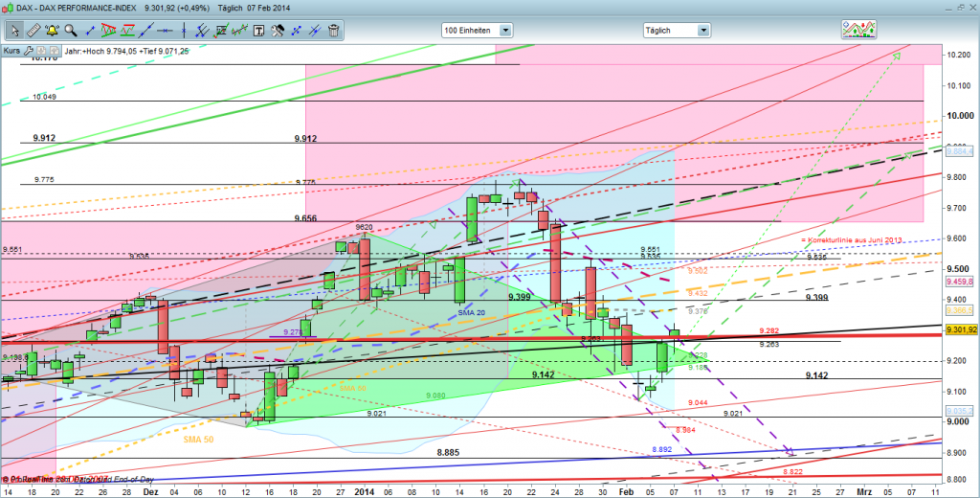Open the hammer and wrench settings tool
Image resolution: width=980 pixels, height=498 pixels.
(x=278, y=30)
